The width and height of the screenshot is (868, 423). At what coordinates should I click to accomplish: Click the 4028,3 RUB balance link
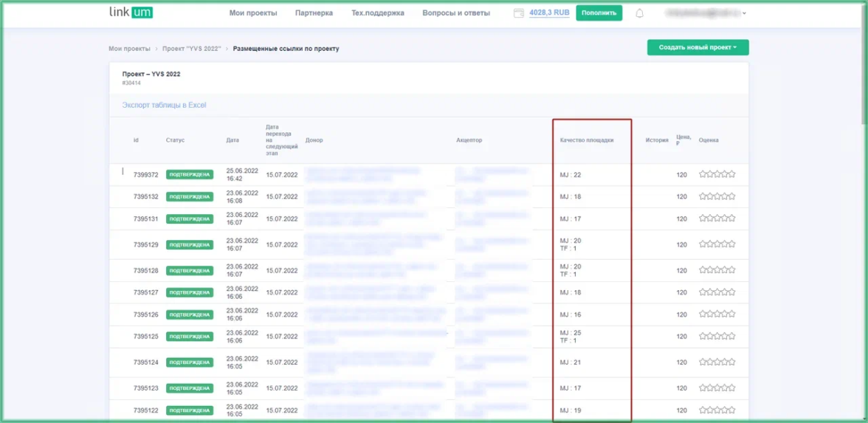tap(549, 13)
